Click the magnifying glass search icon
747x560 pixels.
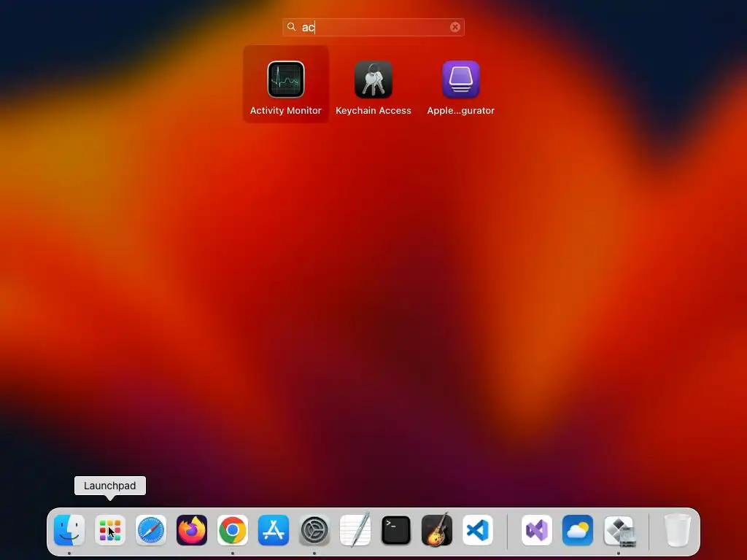click(292, 27)
